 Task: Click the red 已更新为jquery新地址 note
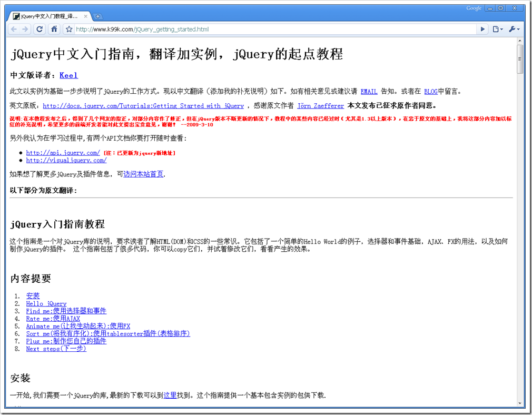[140, 153]
